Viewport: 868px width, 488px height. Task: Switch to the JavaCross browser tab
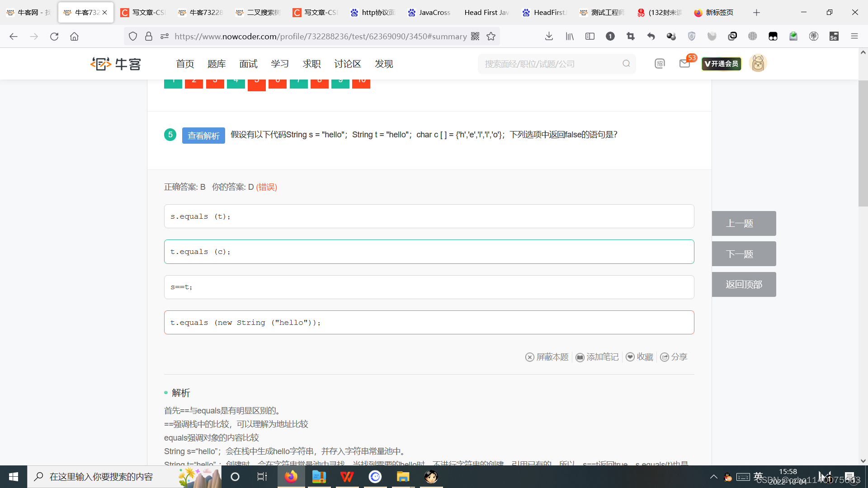pos(429,12)
